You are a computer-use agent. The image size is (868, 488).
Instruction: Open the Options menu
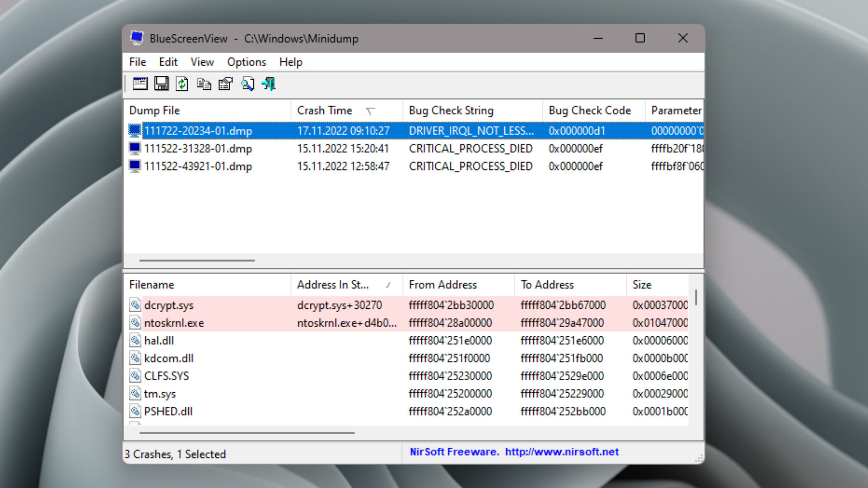246,62
